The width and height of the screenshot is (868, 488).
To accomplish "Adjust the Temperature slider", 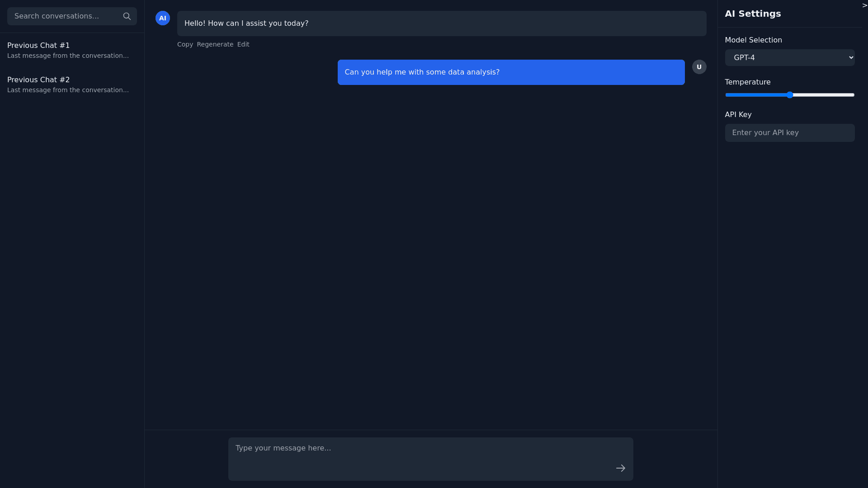I will [789, 95].
